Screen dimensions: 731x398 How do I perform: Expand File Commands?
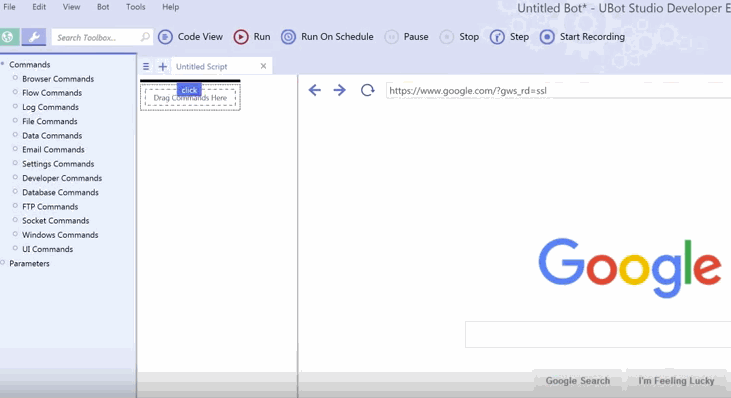(x=15, y=120)
